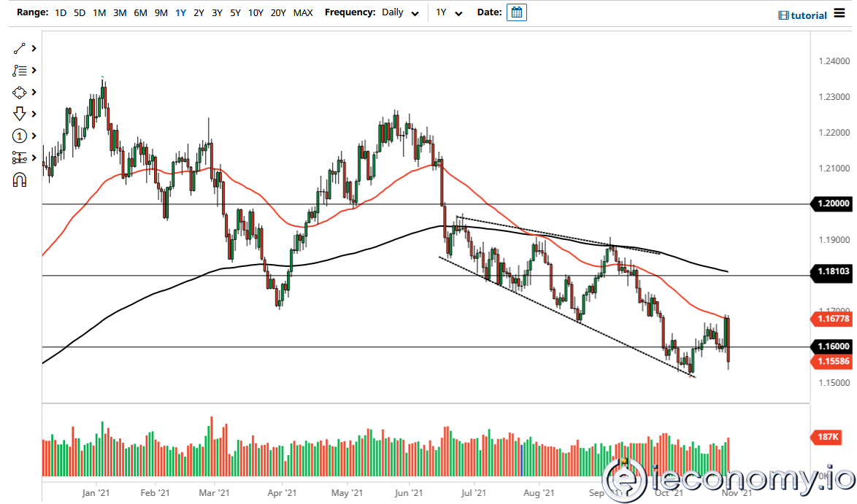Open the 1Y interval dropdown

[449, 12]
